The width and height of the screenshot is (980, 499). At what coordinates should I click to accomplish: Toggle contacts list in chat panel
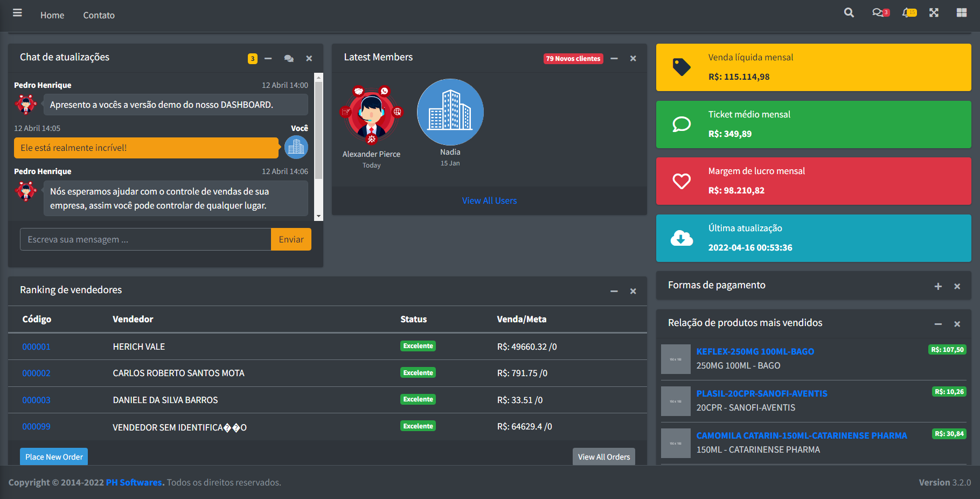pyautogui.click(x=289, y=59)
